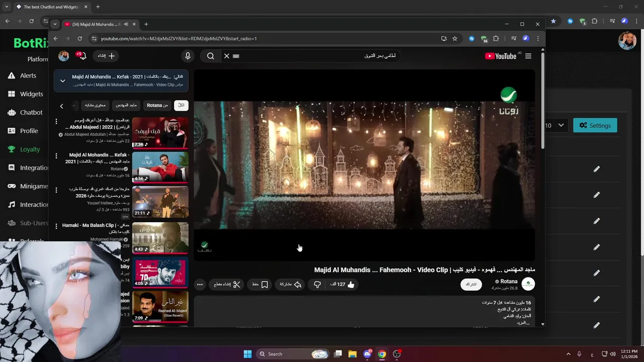Mute the tab via speaker icon
This screenshot has width=644, height=362.
point(126,24)
